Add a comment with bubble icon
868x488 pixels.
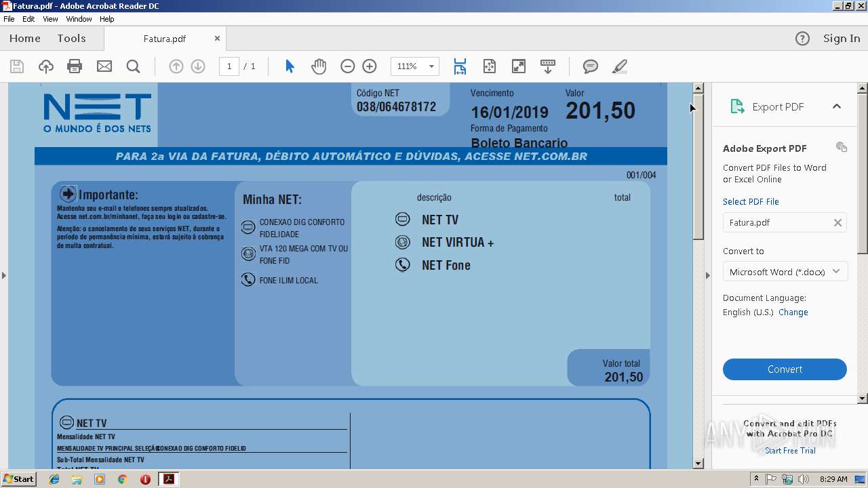click(x=591, y=66)
